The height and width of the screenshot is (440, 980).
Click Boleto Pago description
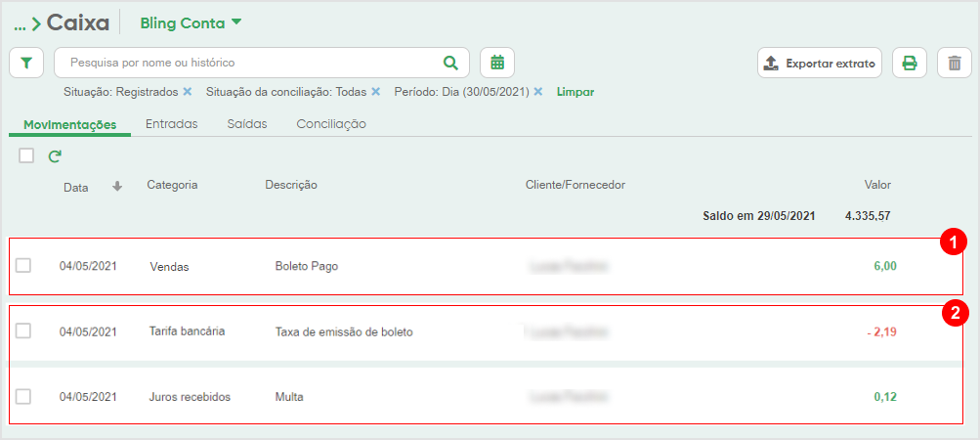coord(306,266)
